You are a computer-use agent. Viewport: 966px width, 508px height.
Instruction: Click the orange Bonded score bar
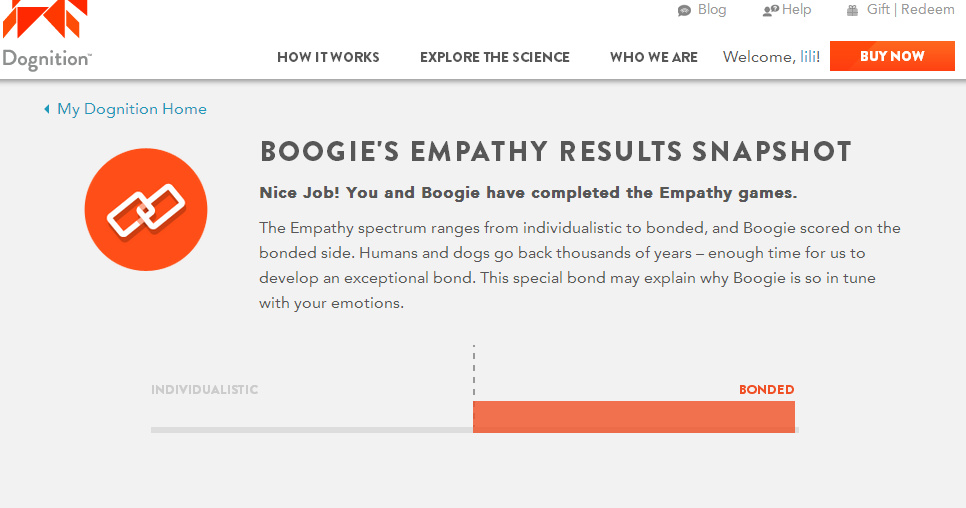coord(634,416)
